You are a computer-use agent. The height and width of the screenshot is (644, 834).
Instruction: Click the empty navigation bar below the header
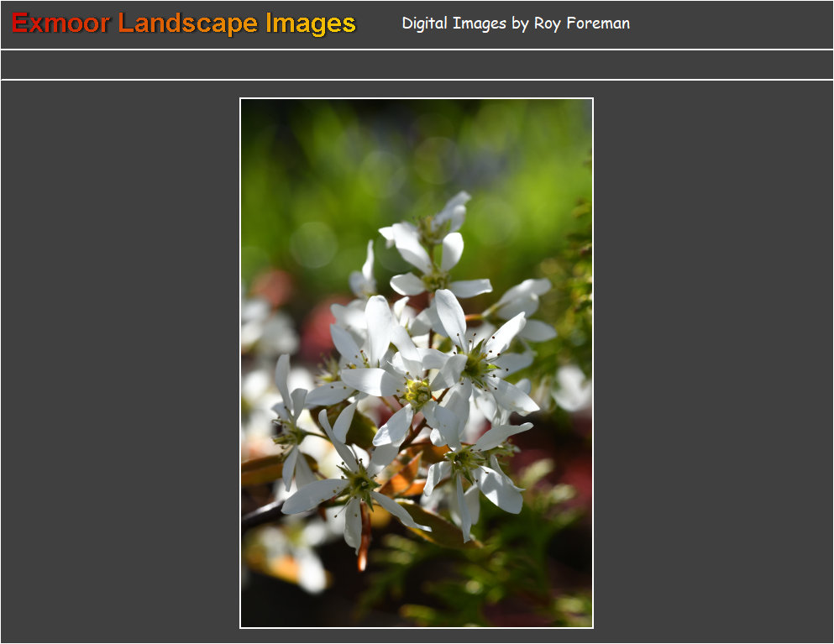click(x=417, y=65)
